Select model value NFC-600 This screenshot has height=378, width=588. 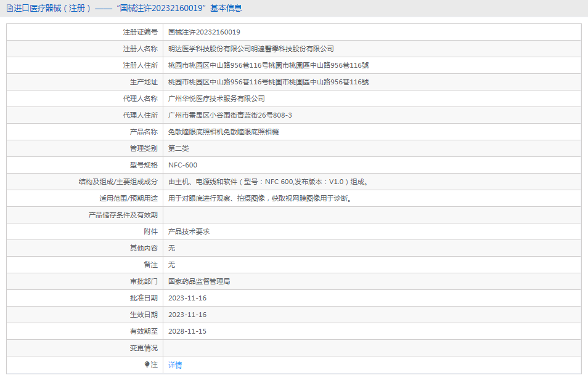[x=182, y=165]
